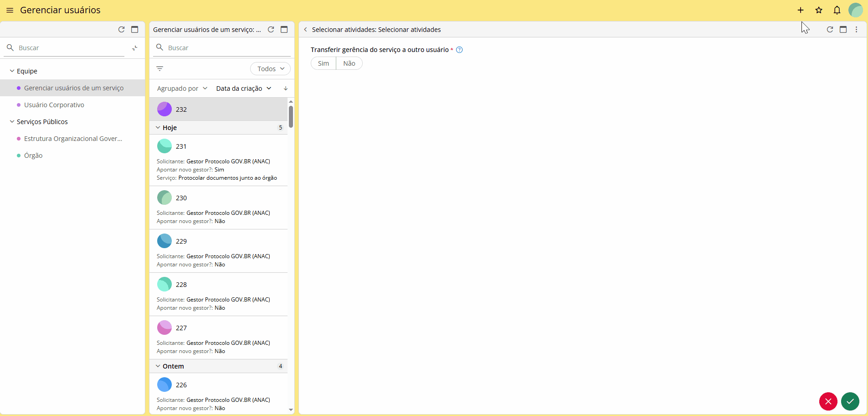This screenshot has height=416, width=868.
Task: Click avatar of record 227
Action: pos(164,328)
